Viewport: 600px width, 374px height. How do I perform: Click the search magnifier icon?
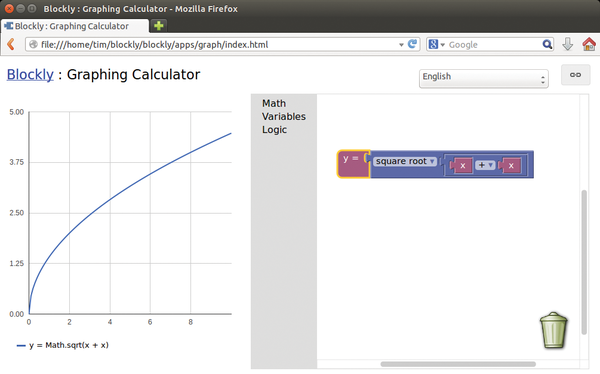(547, 44)
